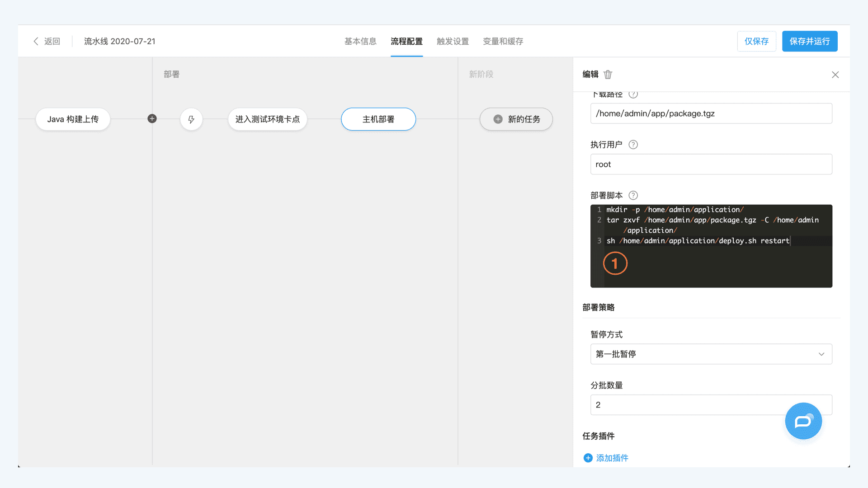
Task: Switch to the 触发设置 tab
Action: pyautogui.click(x=453, y=41)
